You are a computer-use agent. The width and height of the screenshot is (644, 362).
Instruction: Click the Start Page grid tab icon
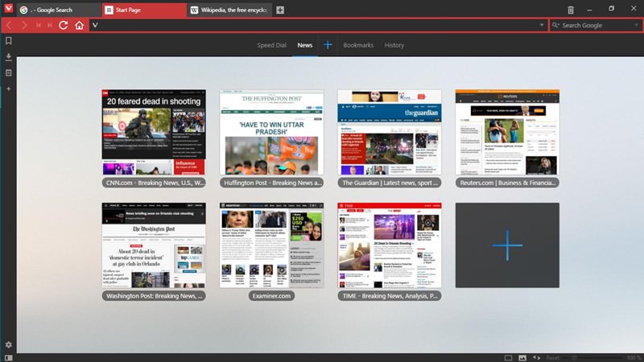click(109, 10)
